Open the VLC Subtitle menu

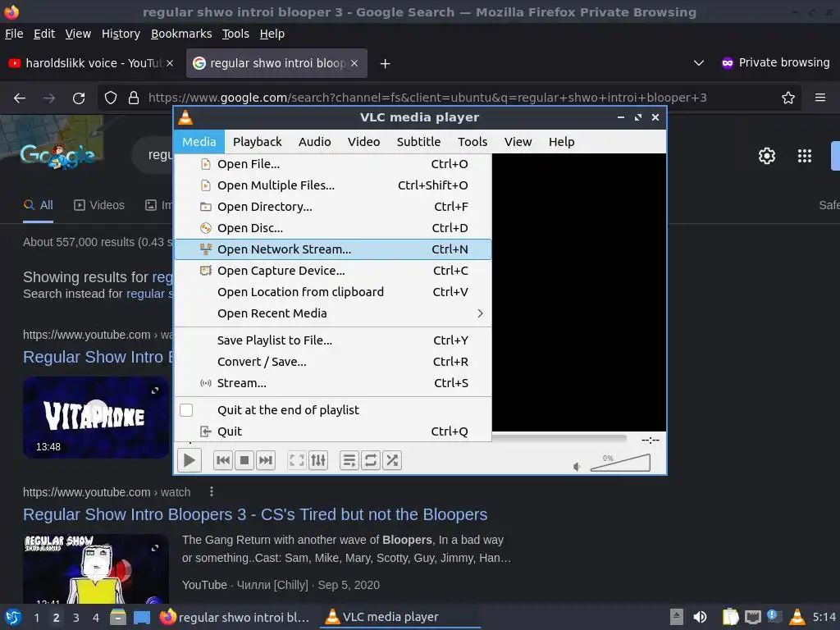418,141
